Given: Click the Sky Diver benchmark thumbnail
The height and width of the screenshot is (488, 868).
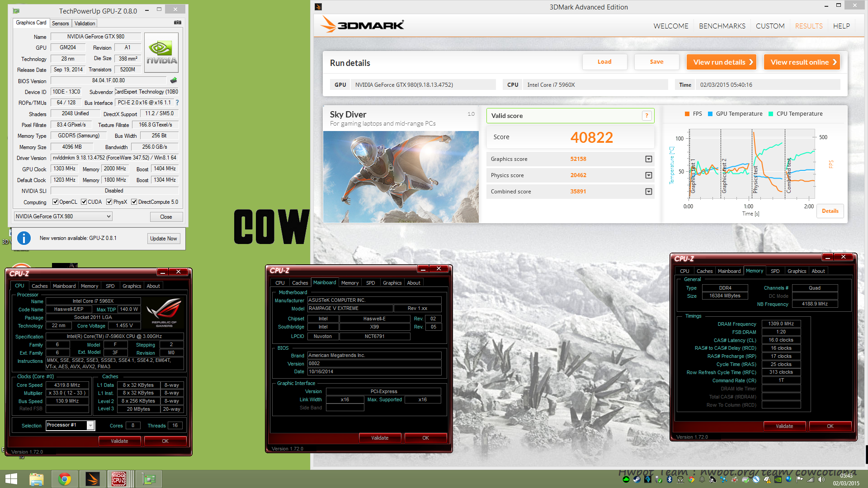Looking at the screenshot, I should [401, 177].
